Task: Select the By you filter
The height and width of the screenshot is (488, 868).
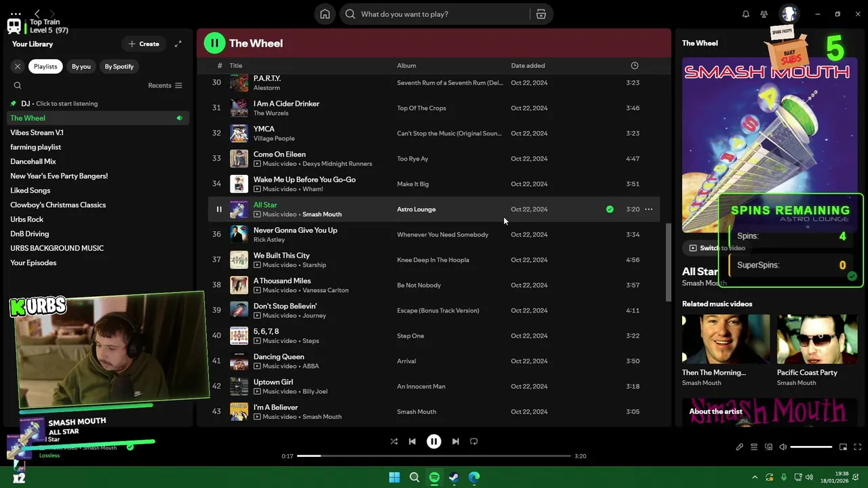Action: 81,66
